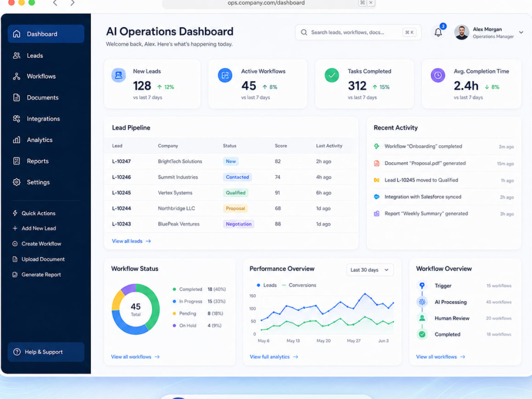Click Add New Lead quick action

coord(34,228)
